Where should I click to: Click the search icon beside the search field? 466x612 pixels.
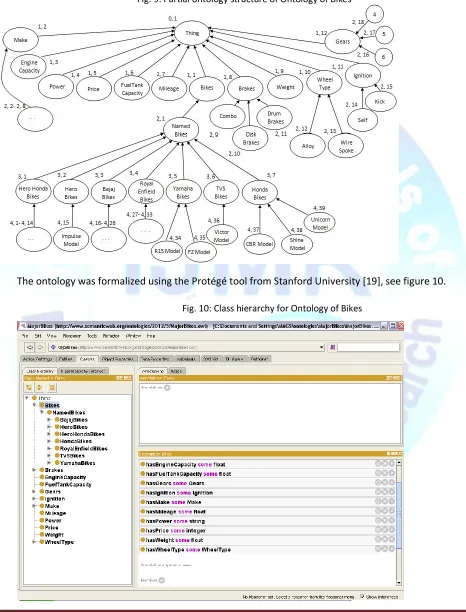click(x=333, y=347)
